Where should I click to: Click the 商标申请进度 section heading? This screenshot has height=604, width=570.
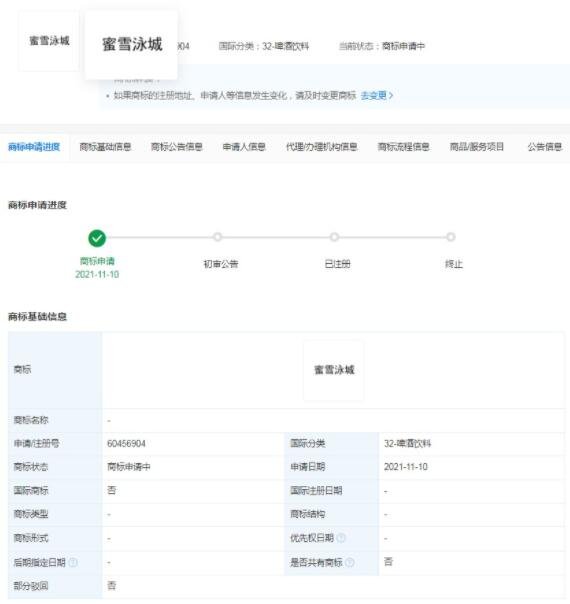point(37,205)
